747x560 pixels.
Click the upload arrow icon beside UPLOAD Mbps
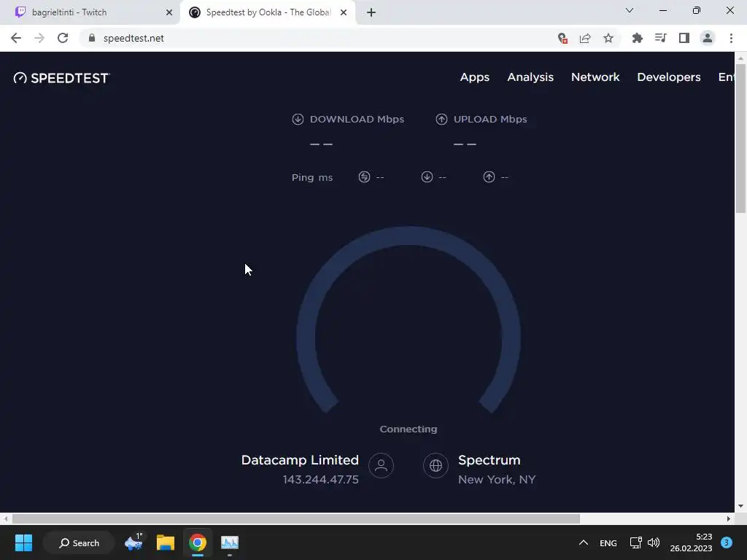coord(441,119)
